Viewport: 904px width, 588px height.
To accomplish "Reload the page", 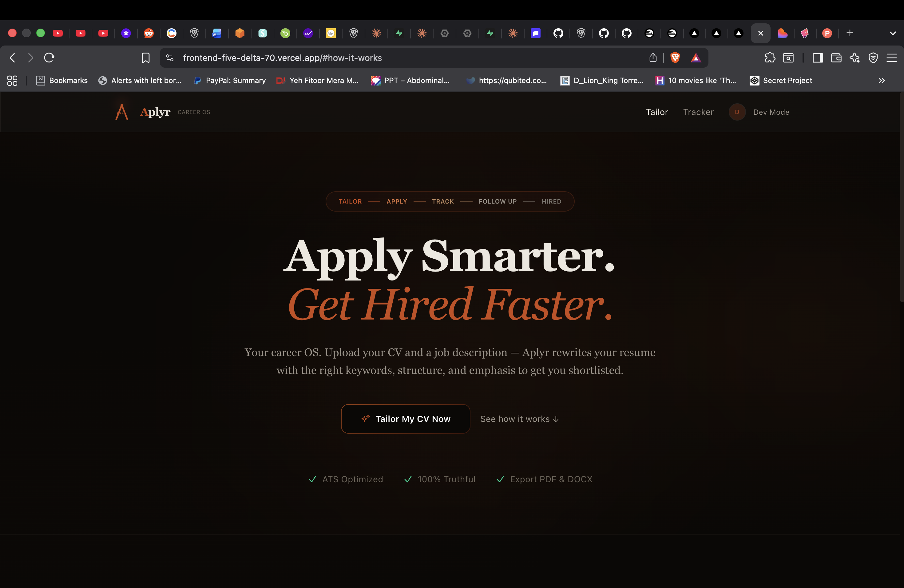I will point(50,58).
